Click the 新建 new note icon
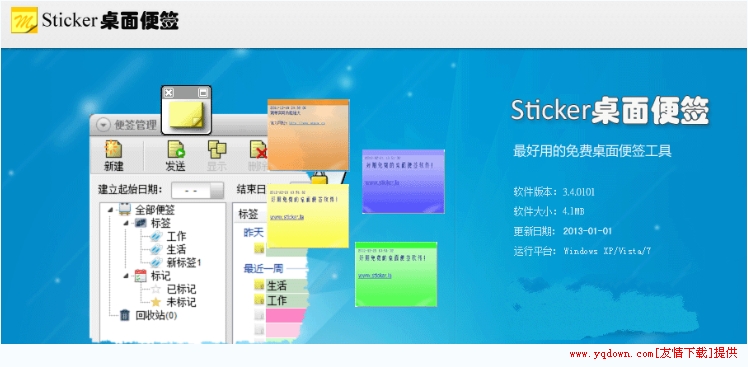 (114, 150)
